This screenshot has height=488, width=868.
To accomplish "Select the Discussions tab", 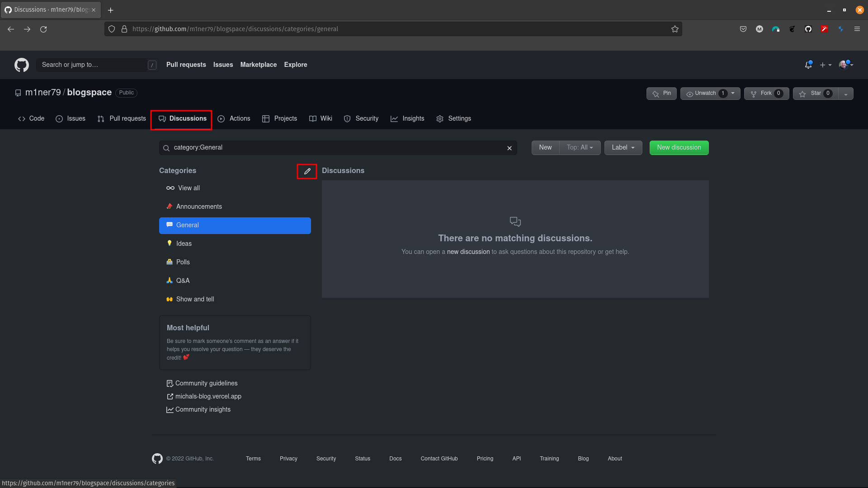I will point(182,119).
